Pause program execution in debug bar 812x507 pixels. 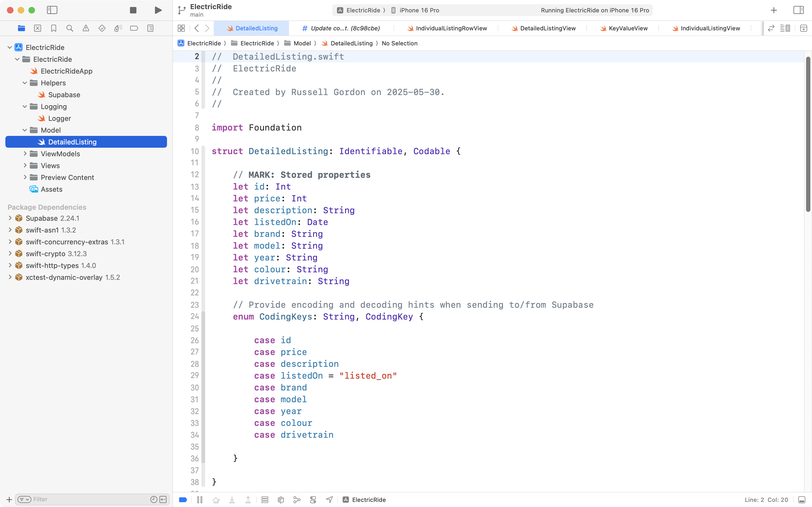click(x=200, y=500)
